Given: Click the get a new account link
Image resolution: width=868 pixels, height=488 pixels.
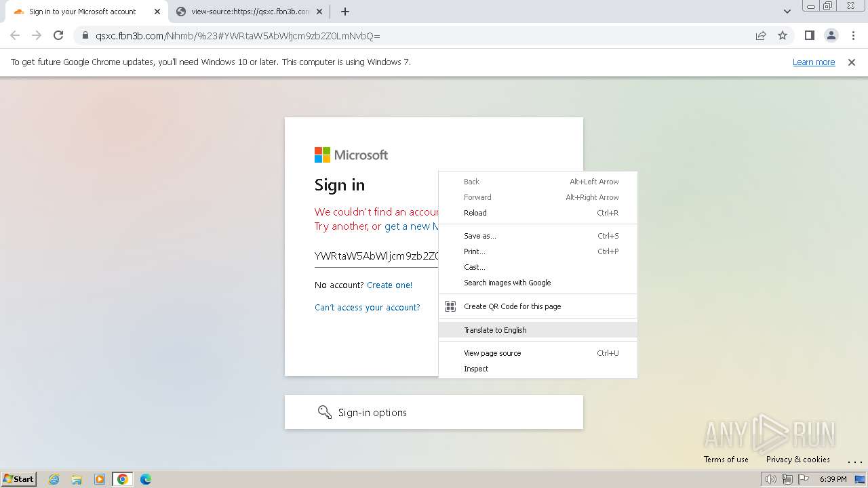Looking at the screenshot, I should point(412,226).
